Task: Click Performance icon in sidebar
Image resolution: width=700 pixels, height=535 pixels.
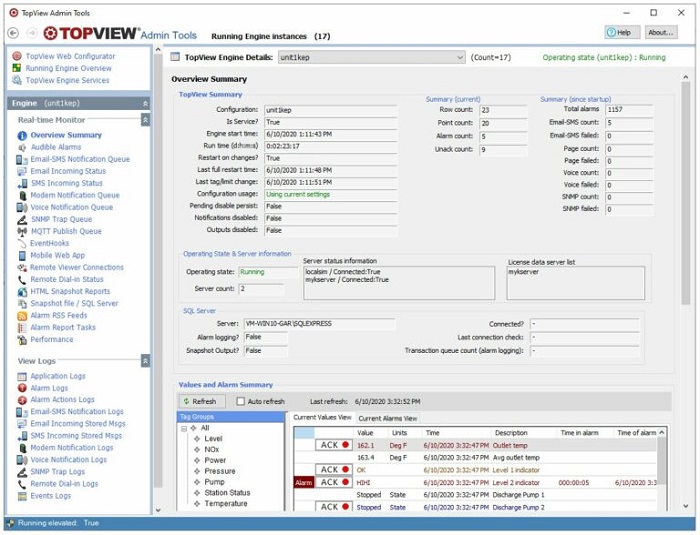Action: point(22,340)
